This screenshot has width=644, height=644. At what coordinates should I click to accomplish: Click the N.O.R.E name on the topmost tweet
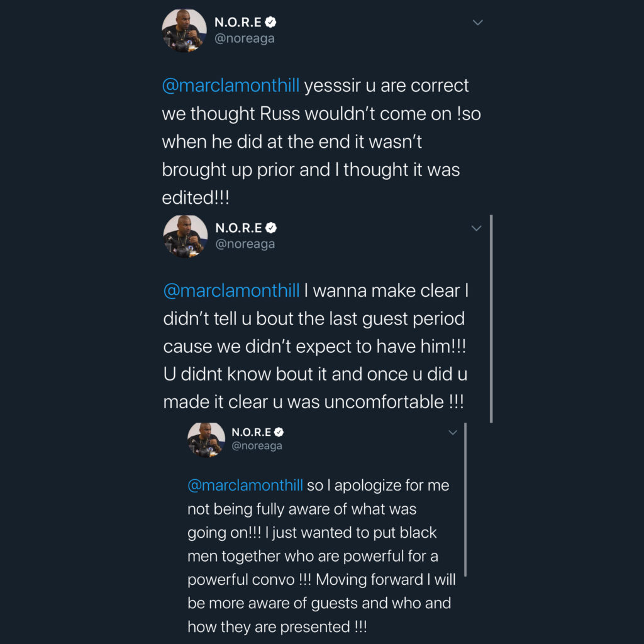pyautogui.click(x=238, y=23)
